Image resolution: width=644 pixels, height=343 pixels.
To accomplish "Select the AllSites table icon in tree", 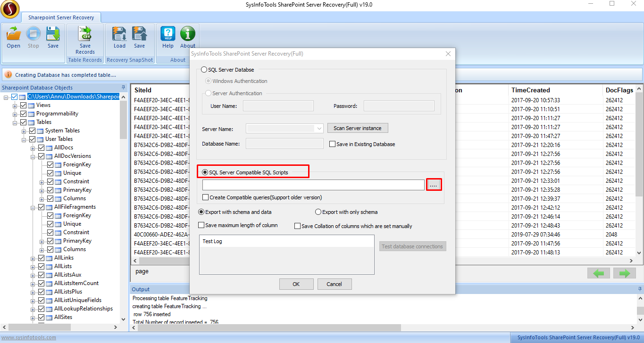I will click(x=49, y=317).
